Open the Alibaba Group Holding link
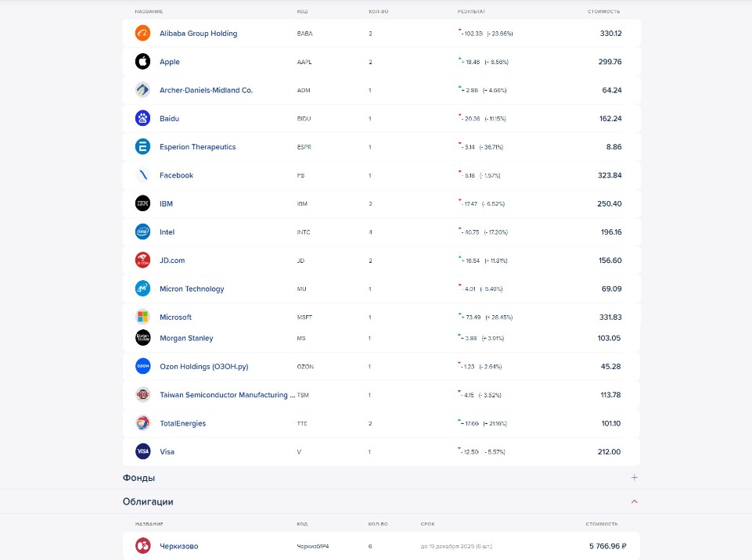Viewport: 752px width, 560px height. pyautogui.click(x=198, y=33)
